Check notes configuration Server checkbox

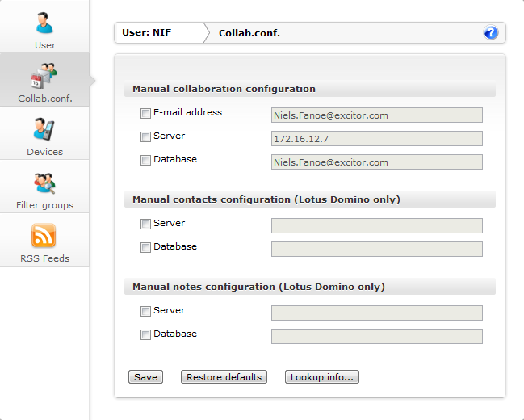pos(145,312)
